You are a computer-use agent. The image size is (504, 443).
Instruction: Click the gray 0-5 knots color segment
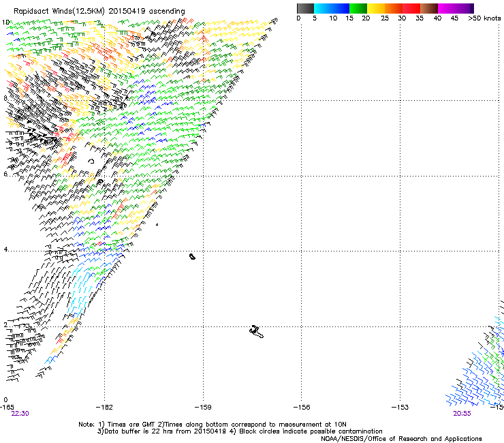305,8
